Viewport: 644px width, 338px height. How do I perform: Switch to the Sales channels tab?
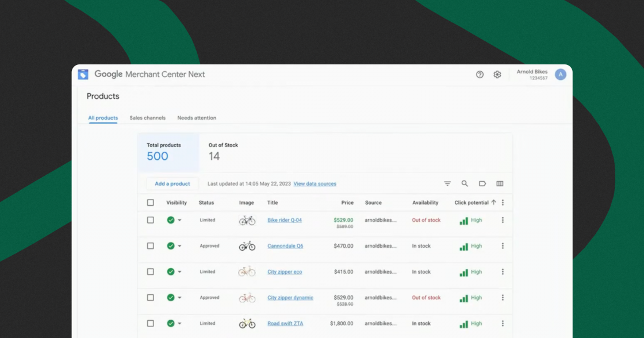[147, 118]
